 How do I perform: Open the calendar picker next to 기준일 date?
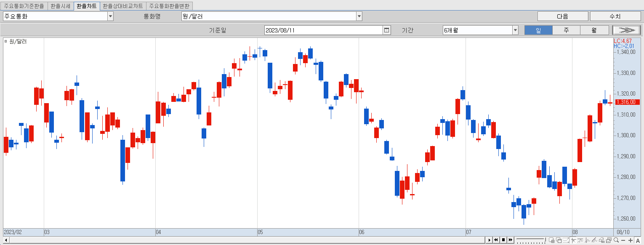tap(387, 30)
